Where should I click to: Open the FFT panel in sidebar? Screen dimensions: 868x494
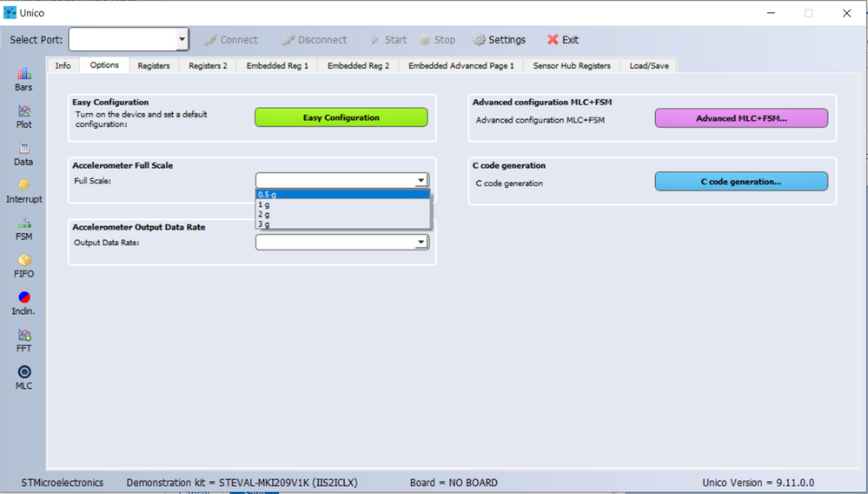[x=23, y=341]
